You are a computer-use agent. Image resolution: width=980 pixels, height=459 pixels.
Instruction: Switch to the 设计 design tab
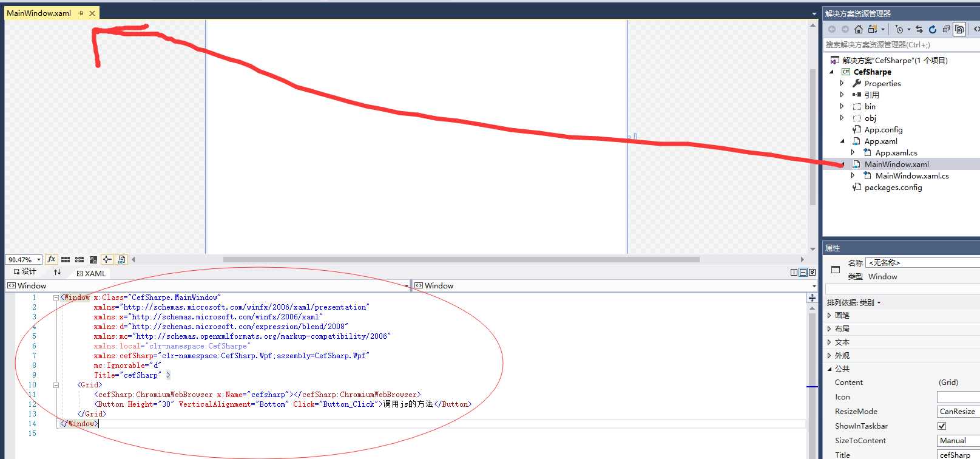click(x=25, y=272)
